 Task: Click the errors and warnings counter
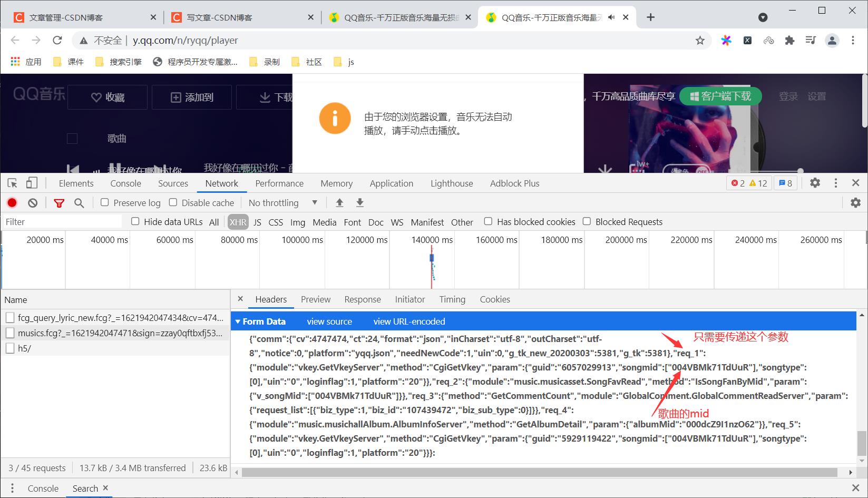click(x=749, y=183)
